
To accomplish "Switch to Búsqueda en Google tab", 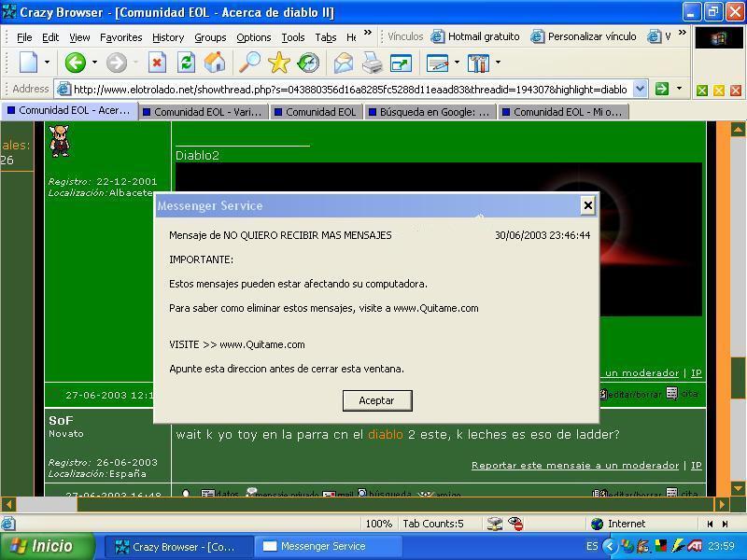I will pyautogui.click(x=434, y=111).
